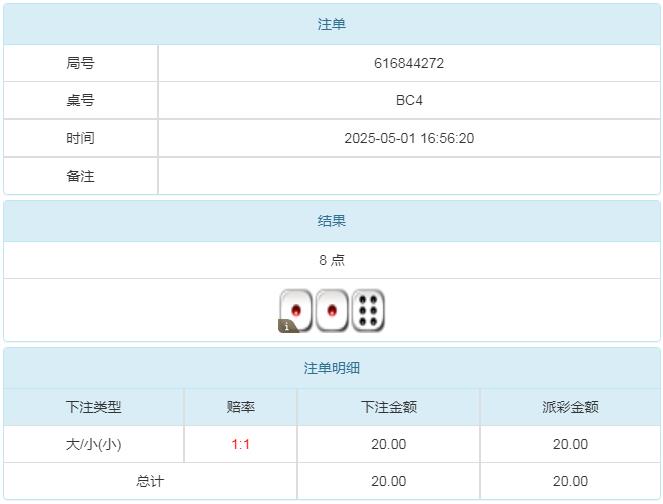Click the 结果 section header
The height and width of the screenshot is (504, 663).
332,221
